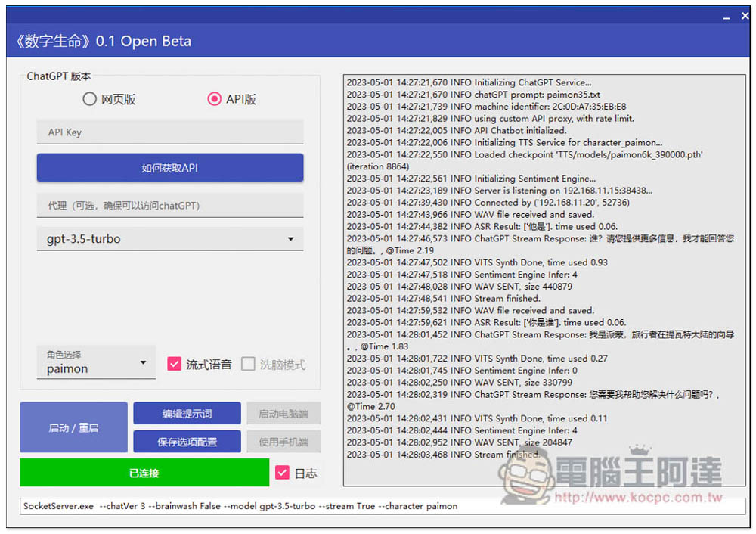Click the API Key input field
This screenshot has height=534, width=756.
pyautogui.click(x=170, y=132)
